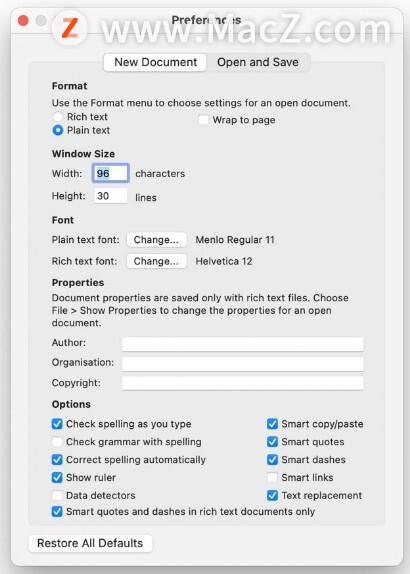
Task: Choose the Plain text format option
Action: point(58,130)
